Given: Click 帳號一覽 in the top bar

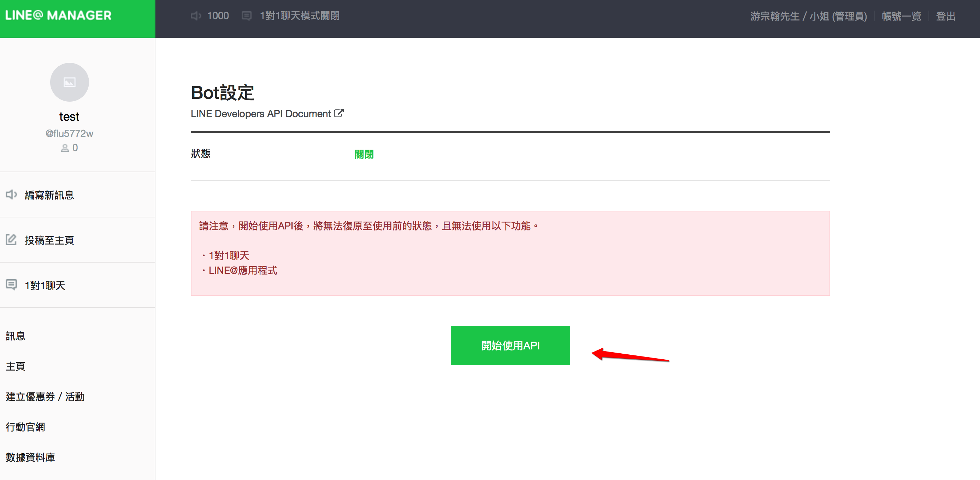Looking at the screenshot, I should [x=901, y=16].
